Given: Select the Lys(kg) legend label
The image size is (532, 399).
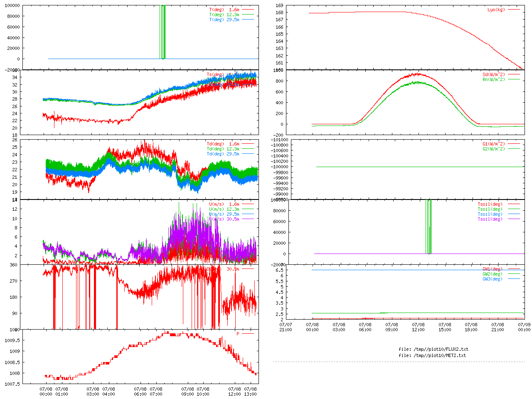Looking at the screenshot, I should (x=496, y=10).
